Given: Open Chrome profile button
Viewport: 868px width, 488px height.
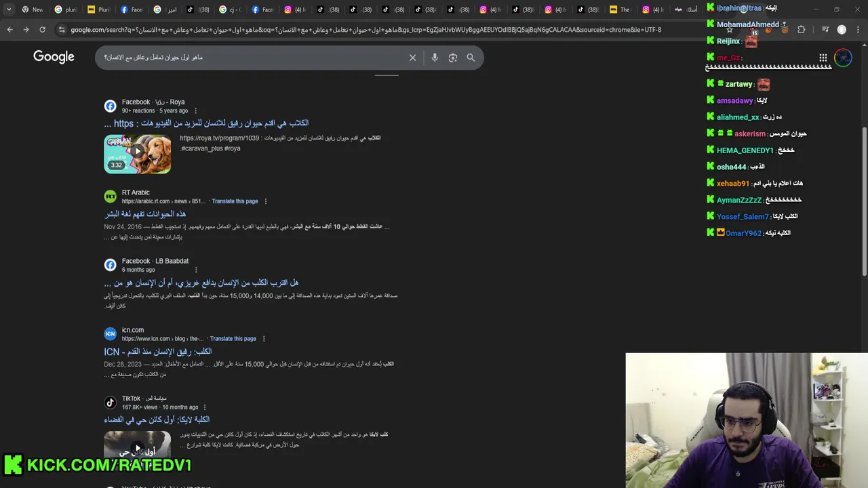Looking at the screenshot, I should (x=842, y=30).
